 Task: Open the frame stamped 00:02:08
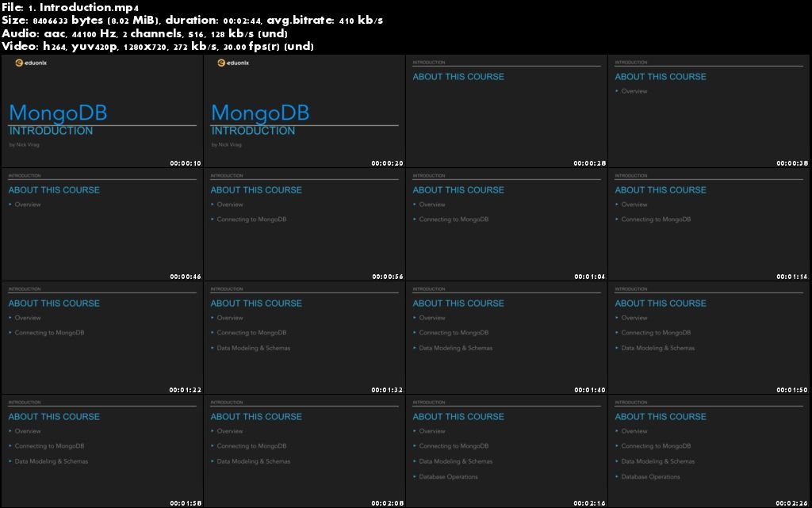click(304, 451)
